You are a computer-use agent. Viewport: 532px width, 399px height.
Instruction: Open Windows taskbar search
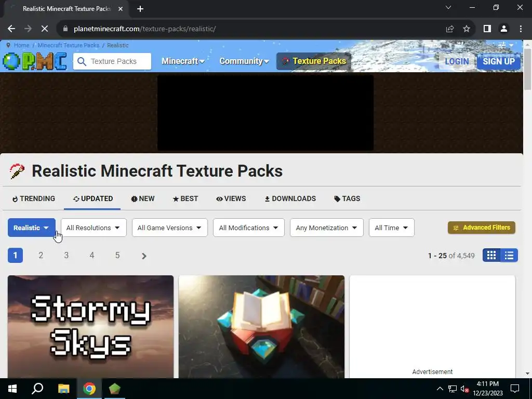[37, 389]
